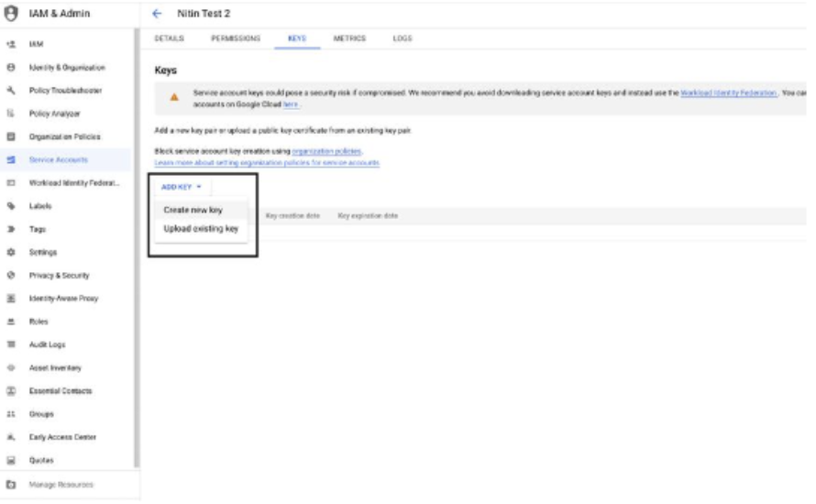Click the Privacy & Security icon
The image size is (816, 504).
(11, 276)
